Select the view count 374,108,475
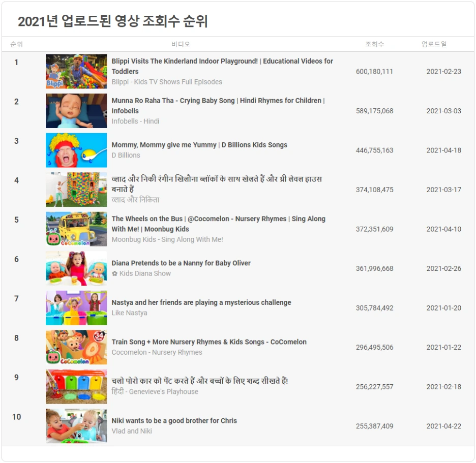 374,190
